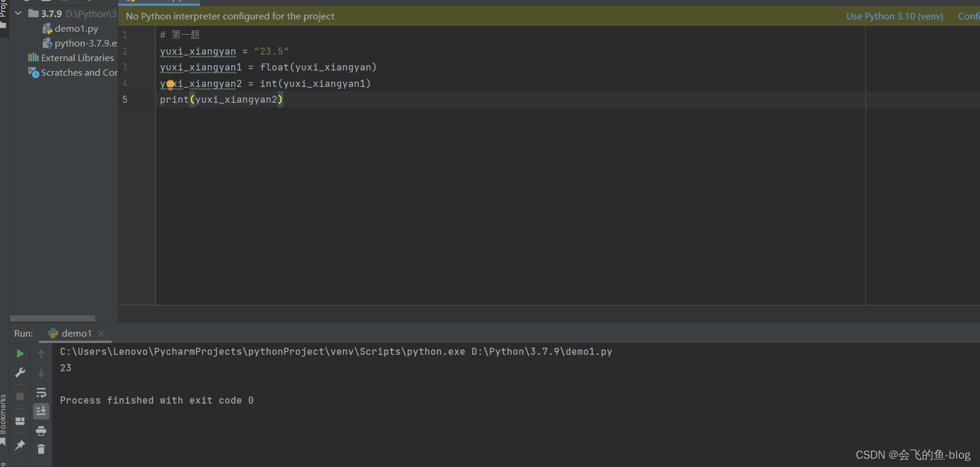Screen dimensions: 980x467
Task: Click the Use Python 3.10 (venv) link
Action: pos(894,16)
